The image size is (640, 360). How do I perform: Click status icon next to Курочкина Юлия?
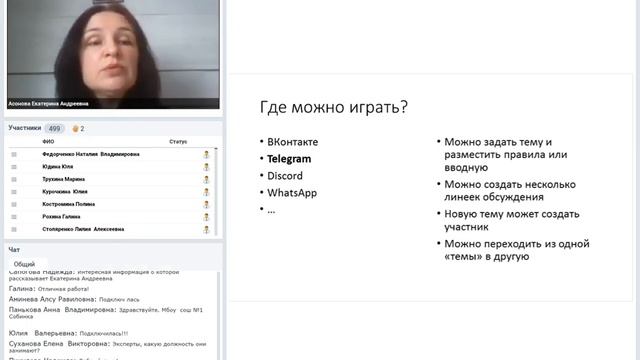pyautogui.click(x=206, y=192)
